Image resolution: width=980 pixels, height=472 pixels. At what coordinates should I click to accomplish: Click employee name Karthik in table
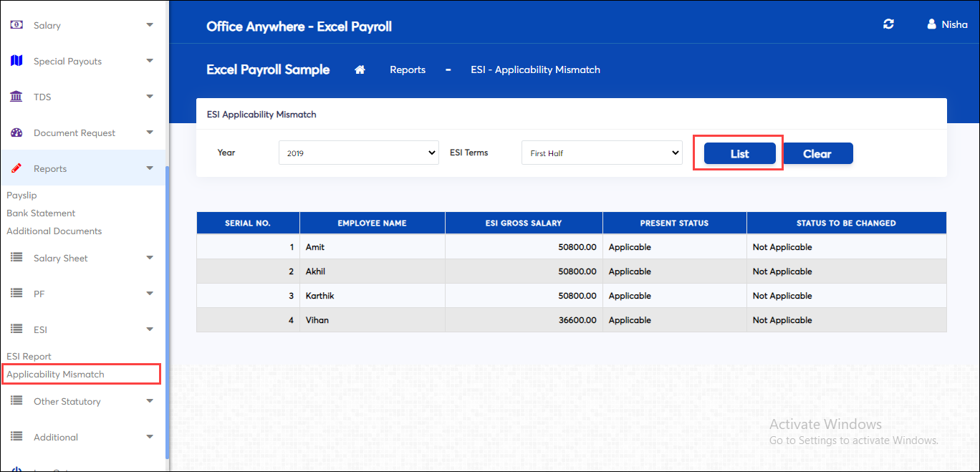[x=320, y=296]
